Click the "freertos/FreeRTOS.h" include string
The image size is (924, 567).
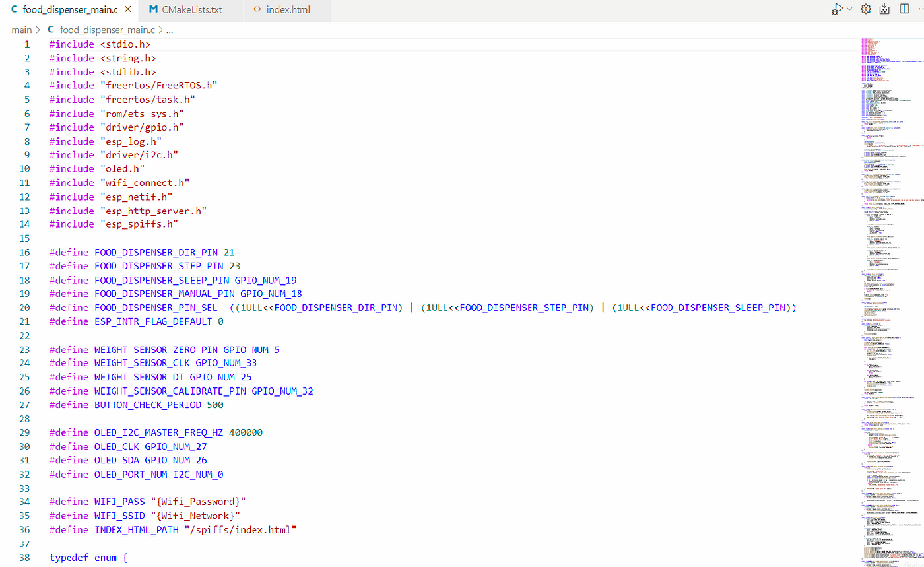click(x=159, y=86)
